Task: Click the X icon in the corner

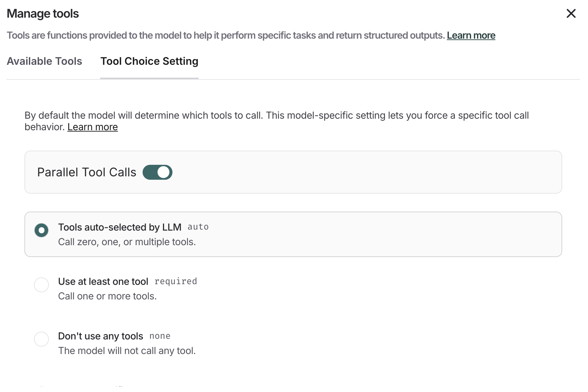Action: click(x=571, y=14)
